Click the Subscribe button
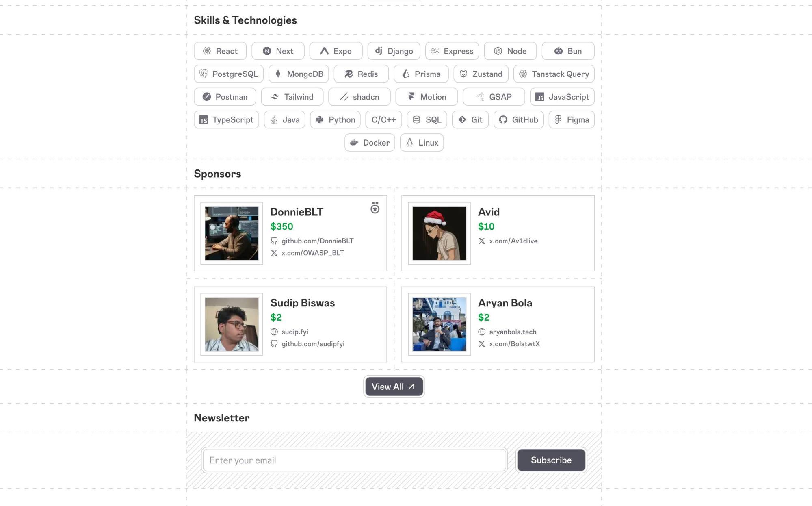The width and height of the screenshot is (812, 506). 551,460
